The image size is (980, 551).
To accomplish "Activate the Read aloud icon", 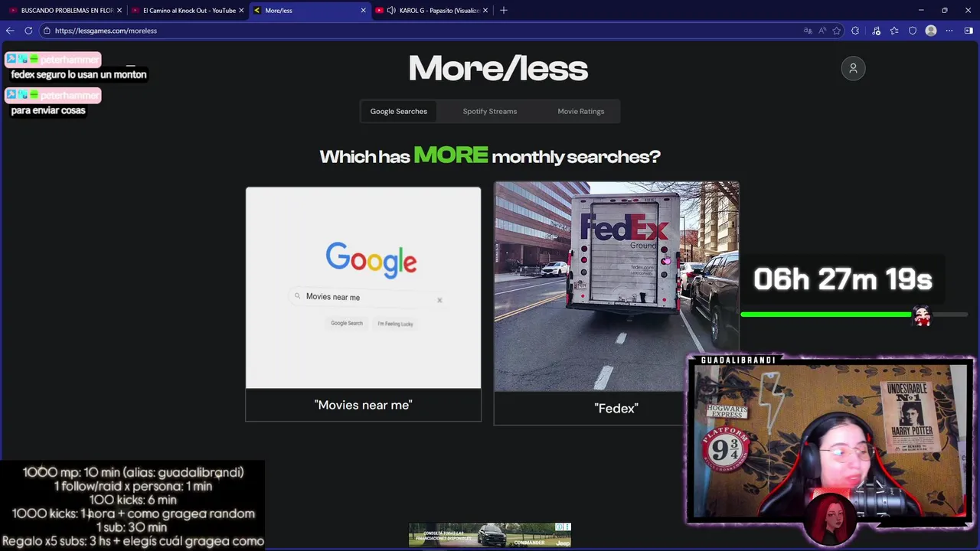I will tap(822, 31).
